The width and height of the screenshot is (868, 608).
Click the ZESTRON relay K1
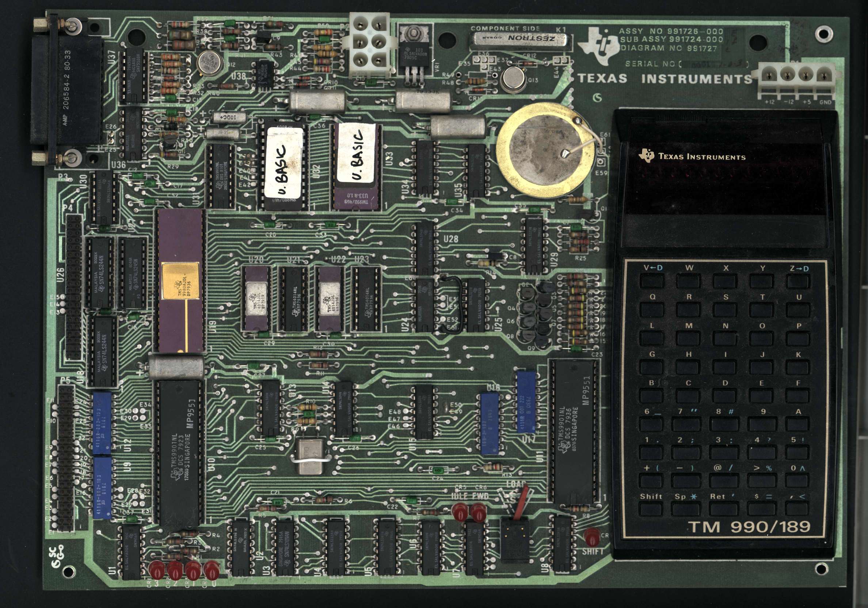click(x=520, y=39)
